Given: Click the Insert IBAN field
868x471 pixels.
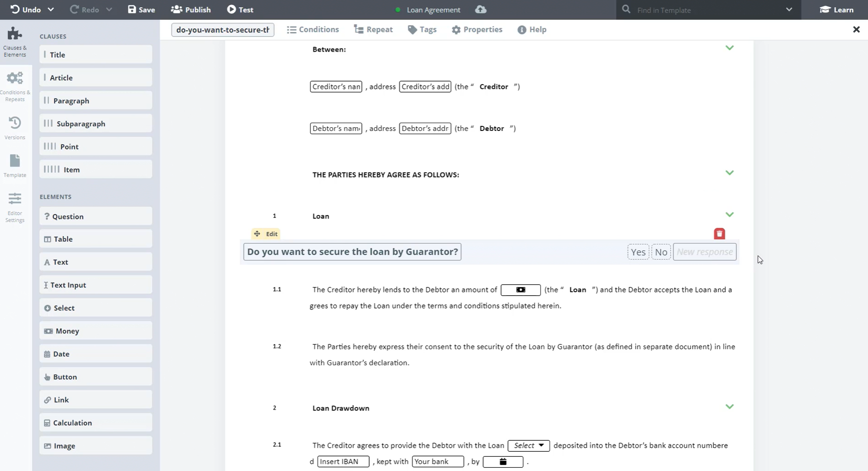Looking at the screenshot, I should (x=343, y=461).
